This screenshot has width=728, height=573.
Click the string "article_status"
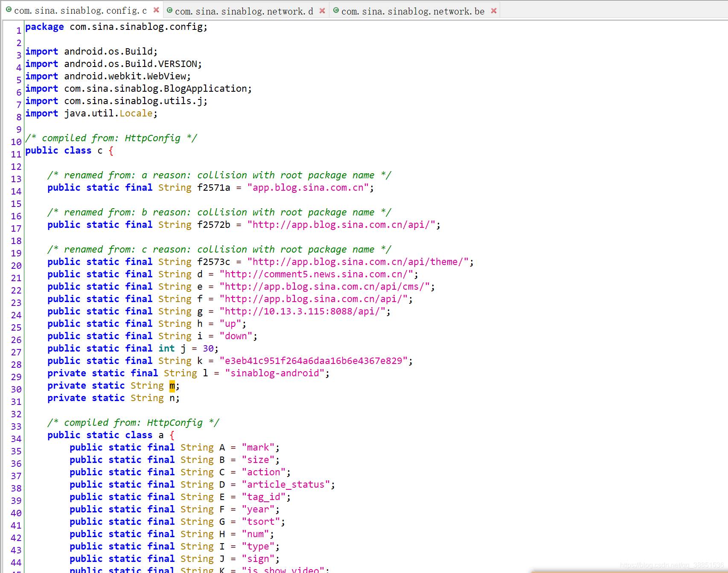(x=286, y=485)
